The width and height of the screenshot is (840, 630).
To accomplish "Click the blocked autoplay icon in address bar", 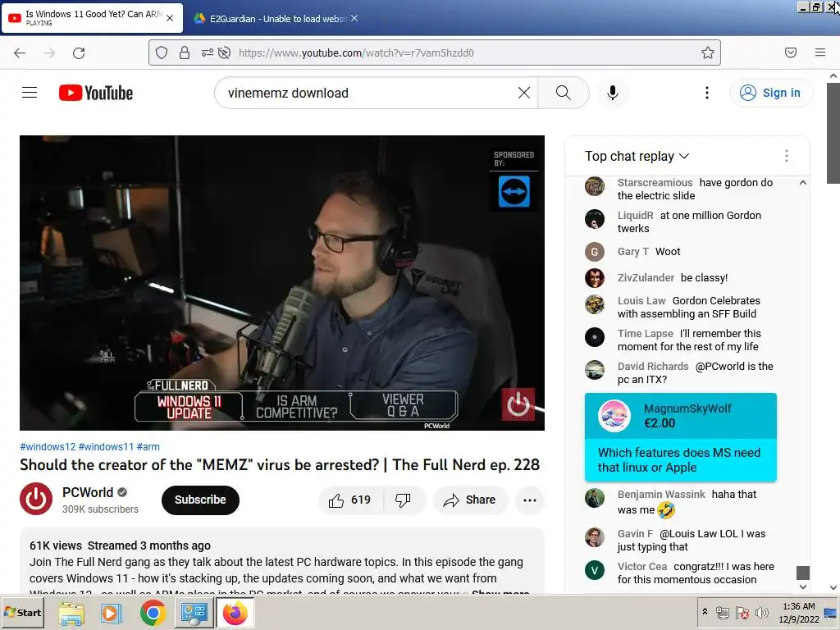I will (x=225, y=52).
